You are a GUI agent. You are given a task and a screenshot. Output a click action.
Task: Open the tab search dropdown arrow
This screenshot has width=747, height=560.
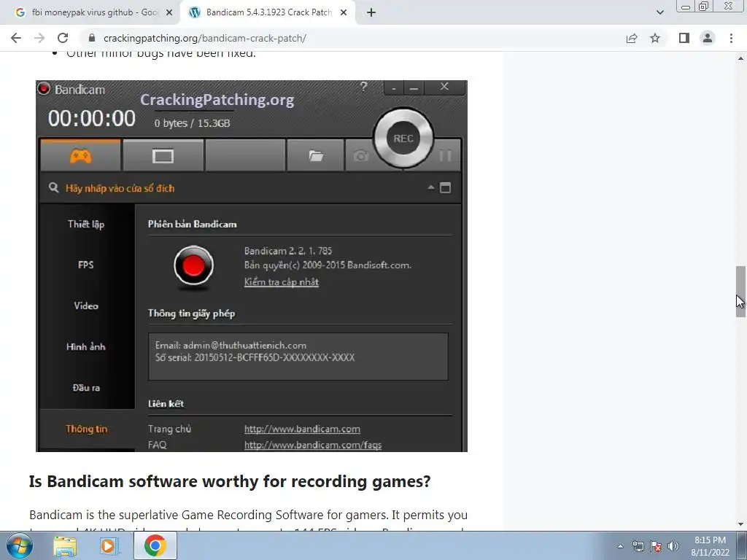point(659,12)
